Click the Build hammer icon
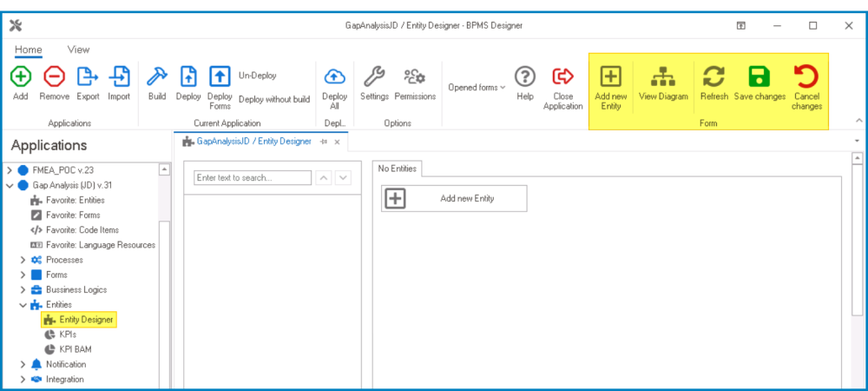The image size is (868, 391). [156, 76]
